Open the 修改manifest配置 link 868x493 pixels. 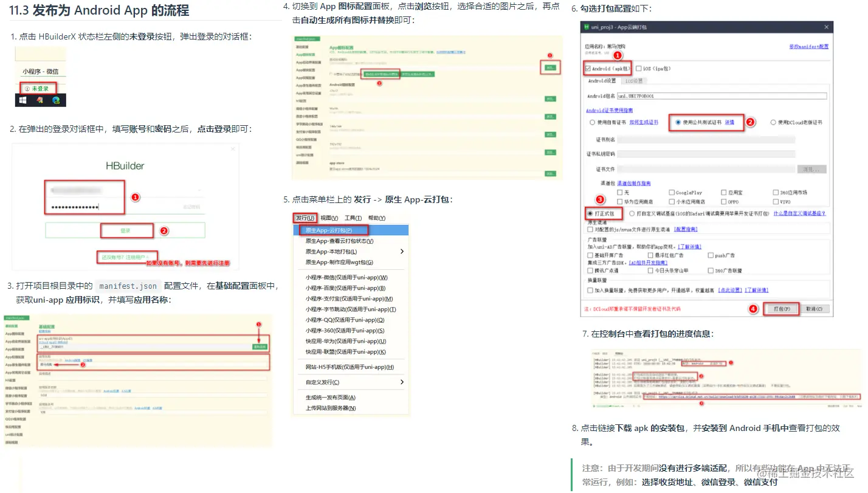pos(808,46)
